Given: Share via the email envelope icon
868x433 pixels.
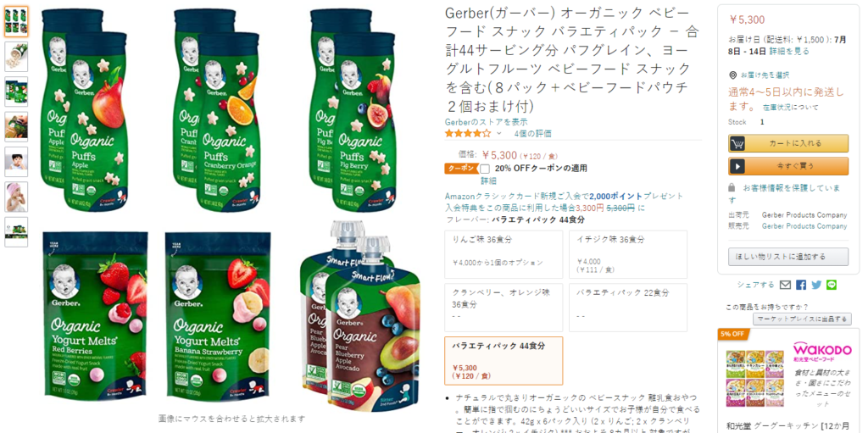Looking at the screenshot, I should [x=785, y=285].
